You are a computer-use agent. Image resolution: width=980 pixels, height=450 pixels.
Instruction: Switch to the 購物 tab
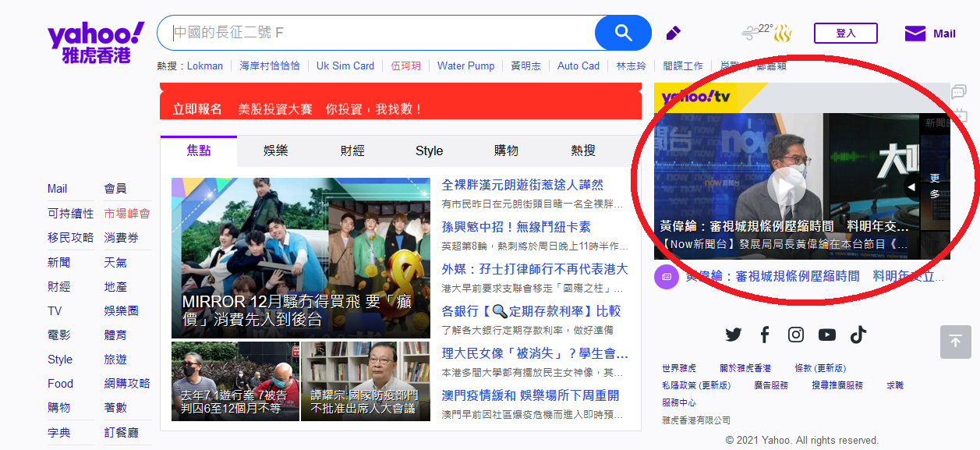click(506, 151)
